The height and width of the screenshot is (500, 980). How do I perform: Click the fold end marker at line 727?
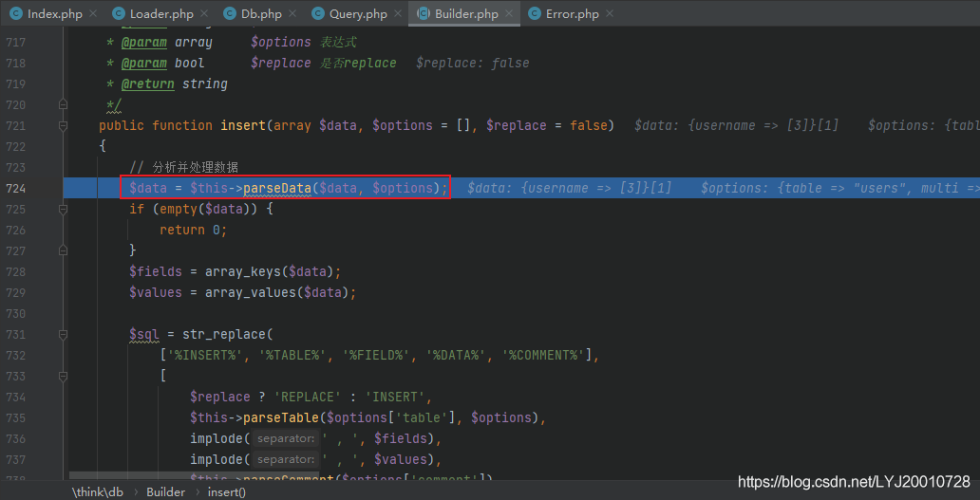(x=63, y=250)
